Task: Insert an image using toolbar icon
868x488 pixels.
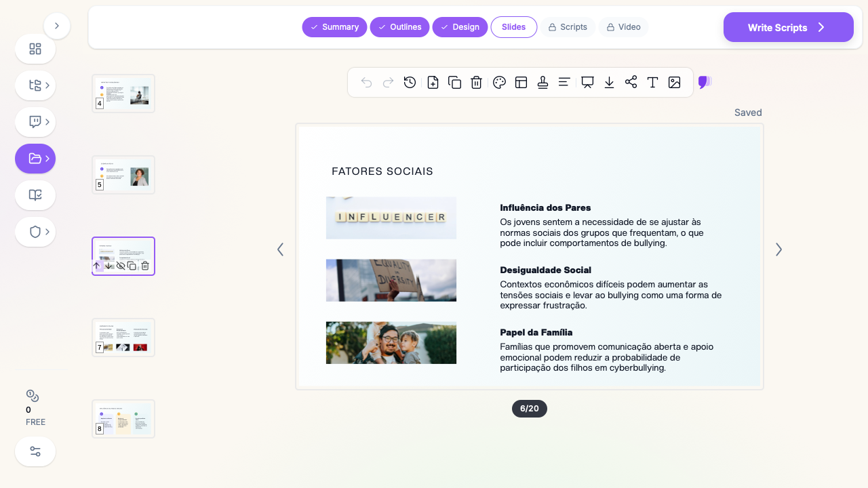Action: click(675, 82)
